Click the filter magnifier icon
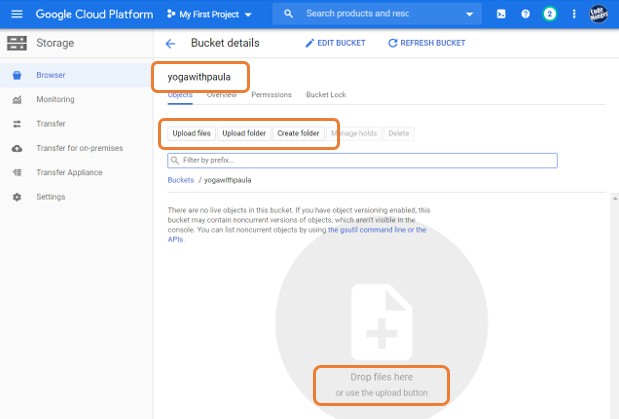Viewport: 619px width, 419px height. [174, 160]
